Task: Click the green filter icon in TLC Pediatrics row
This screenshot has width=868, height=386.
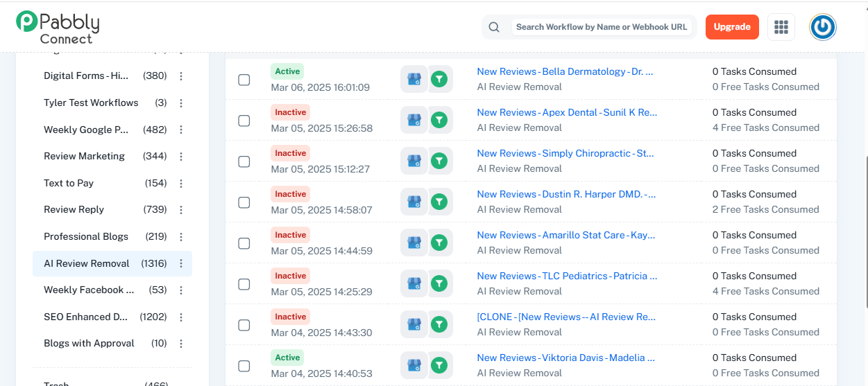Action: tap(439, 283)
